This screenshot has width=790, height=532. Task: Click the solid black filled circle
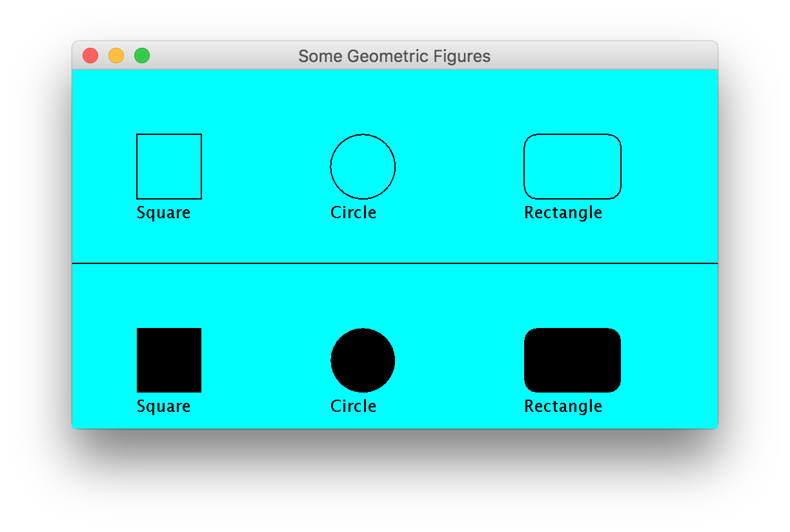coord(363,360)
